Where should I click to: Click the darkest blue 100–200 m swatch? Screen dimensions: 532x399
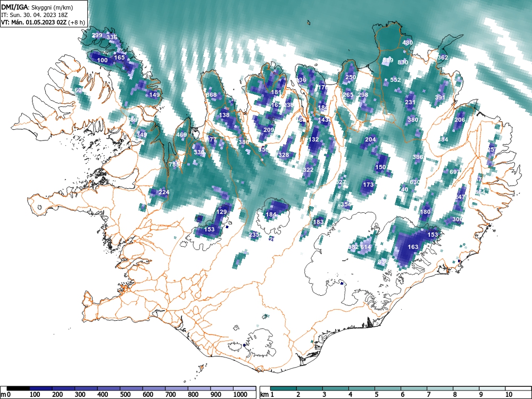pyautogui.click(x=41, y=388)
